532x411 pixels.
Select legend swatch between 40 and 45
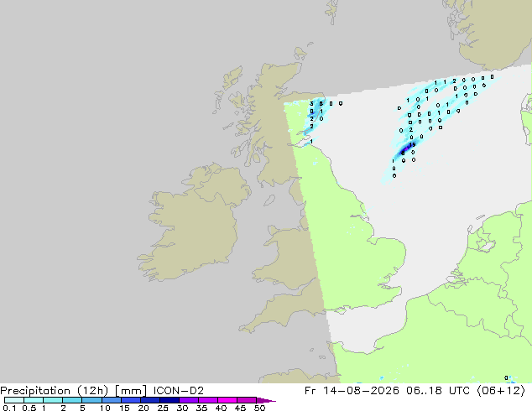tap(227, 400)
